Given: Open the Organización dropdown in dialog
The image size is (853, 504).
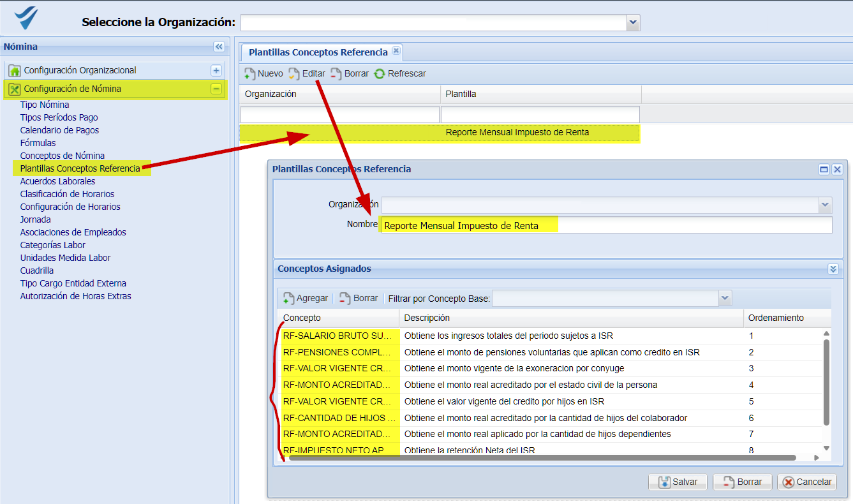Looking at the screenshot, I should pos(826,205).
